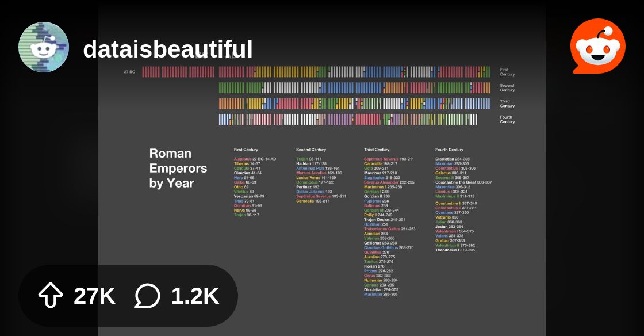The width and height of the screenshot is (644, 336).
Task: Select Gallienus 253-268 entry
Action: 380,243
